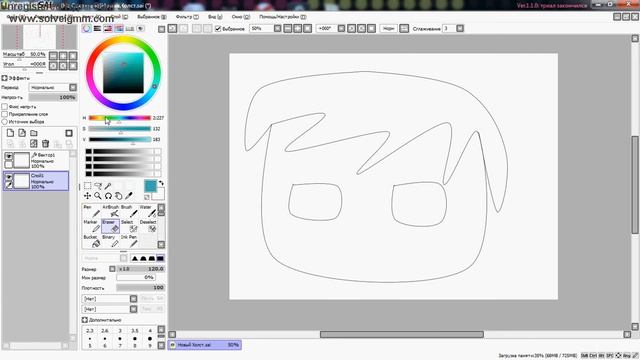
Task: Select the Brush tool
Action: point(129,211)
